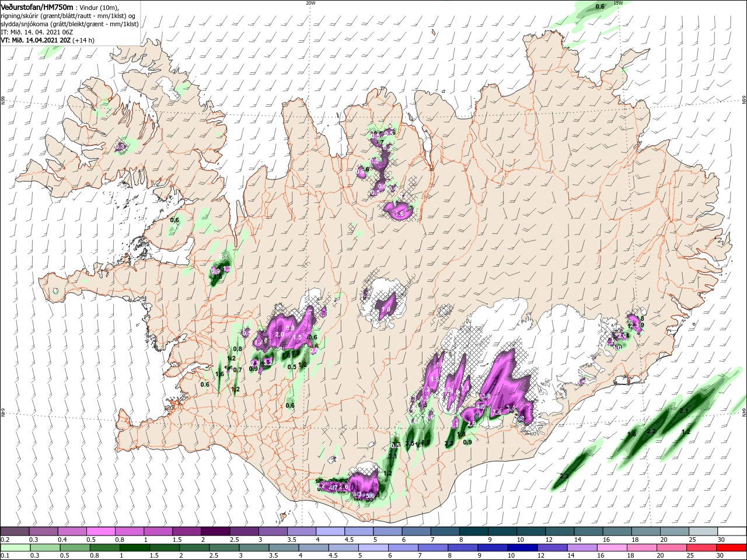The height and width of the screenshot is (560, 747).
Task: Click the '15W' longitude label
Action: point(618,3)
